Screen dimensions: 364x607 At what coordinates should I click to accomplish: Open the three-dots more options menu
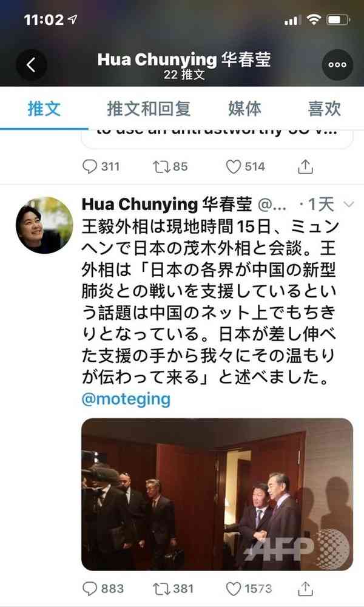pos(337,65)
